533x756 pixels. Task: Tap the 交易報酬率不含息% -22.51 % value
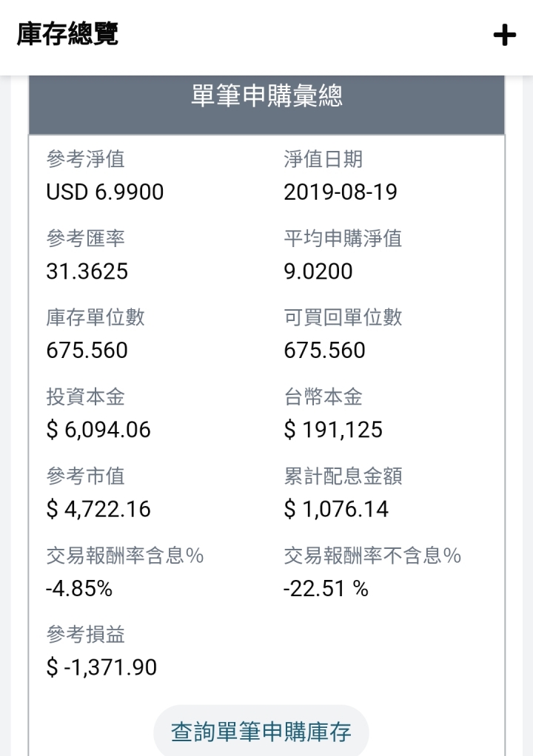[x=326, y=589]
